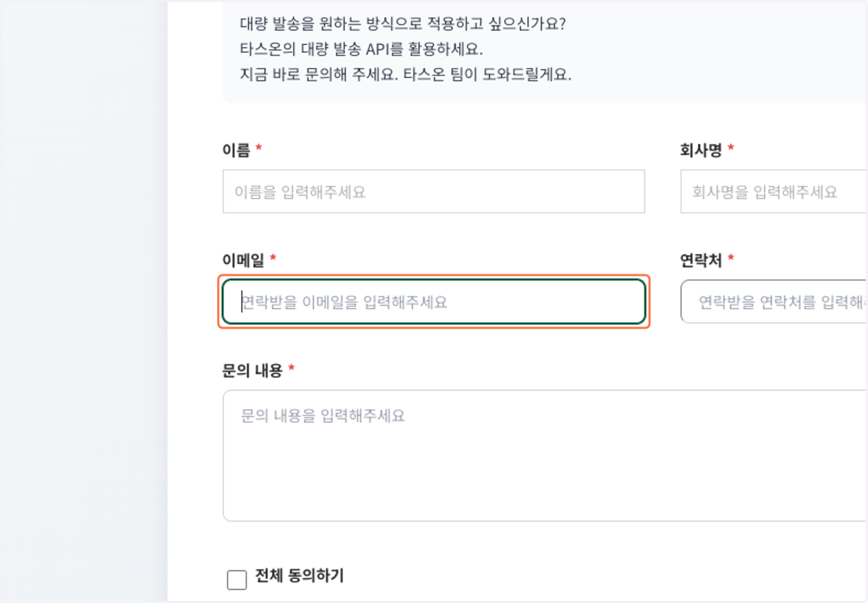This screenshot has width=868, height=603.
Task: Check the 전체 동의하기 checkbox
Action: pyautogui.click(x=237, y=580)
